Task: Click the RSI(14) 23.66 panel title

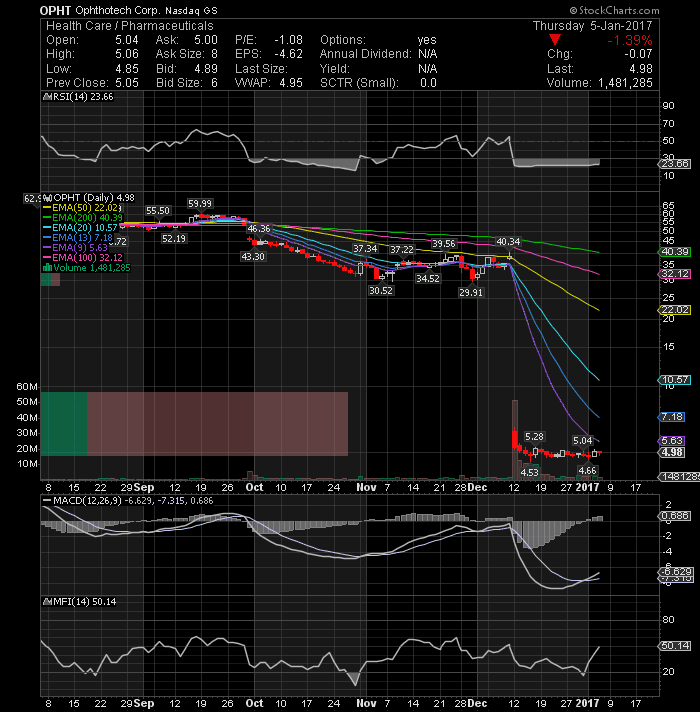Action: point(83,97)
